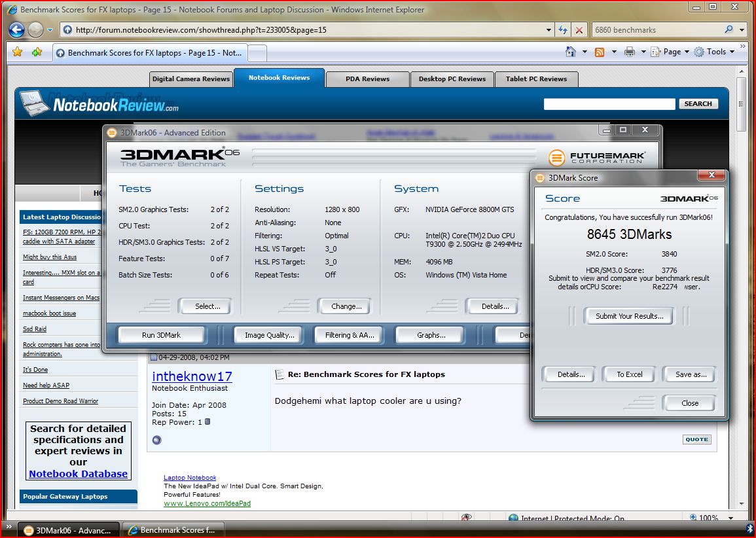
Task: Click the Image Quality... button
Action: click(x=269, y=335)
